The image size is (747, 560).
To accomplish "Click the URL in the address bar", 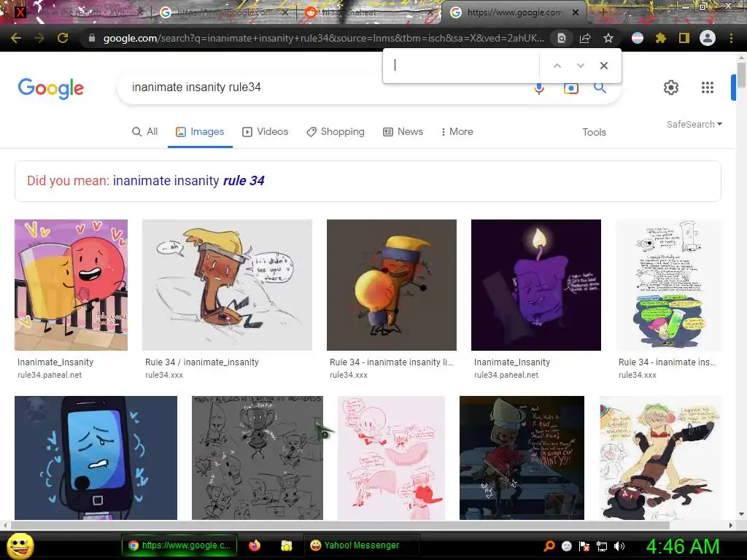I will pos(323,38).
